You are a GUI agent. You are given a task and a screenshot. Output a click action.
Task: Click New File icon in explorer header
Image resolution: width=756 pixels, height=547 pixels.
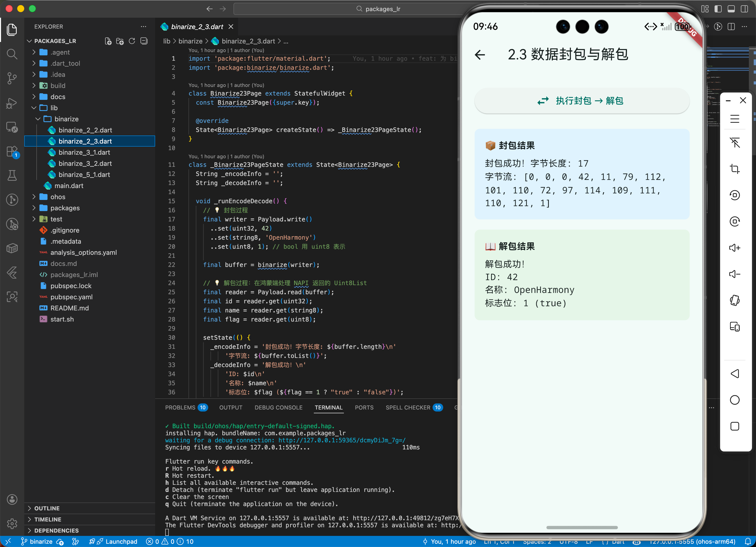coord(108,41)
